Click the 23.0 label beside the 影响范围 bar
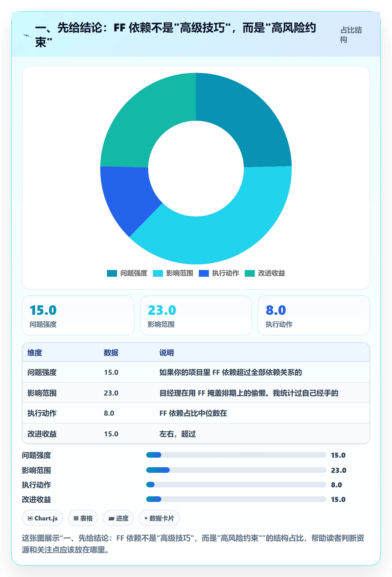This screenshot has width=392, height=577. (x=339, y=470)
